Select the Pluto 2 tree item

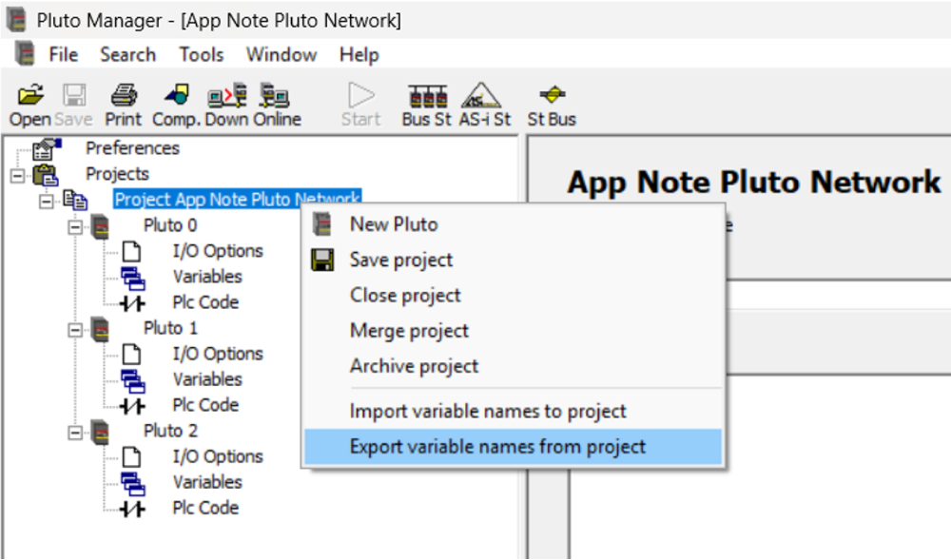coord(170,432)
